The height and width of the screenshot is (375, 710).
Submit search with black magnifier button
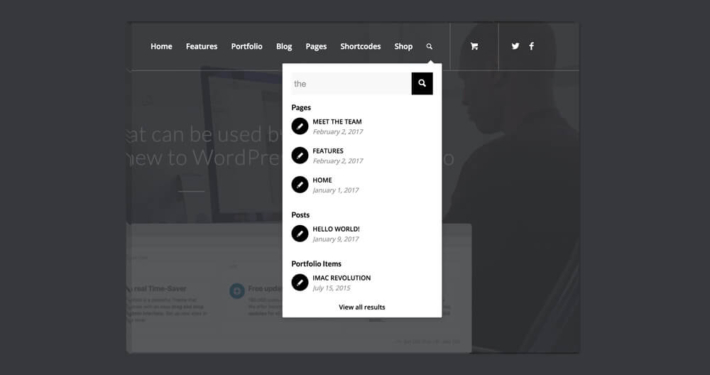(x=422, y=83)
